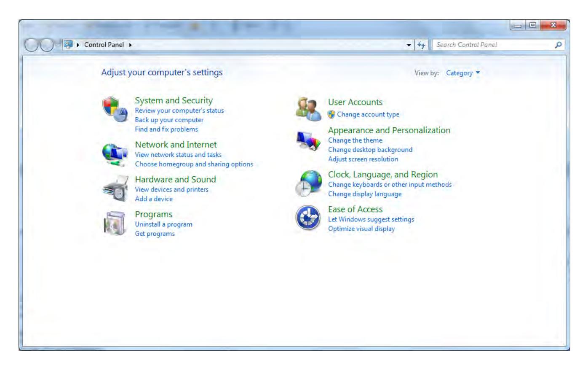Click Adjust screen resolution link
This screenshot has width=588, height=366.
(363, 159)
